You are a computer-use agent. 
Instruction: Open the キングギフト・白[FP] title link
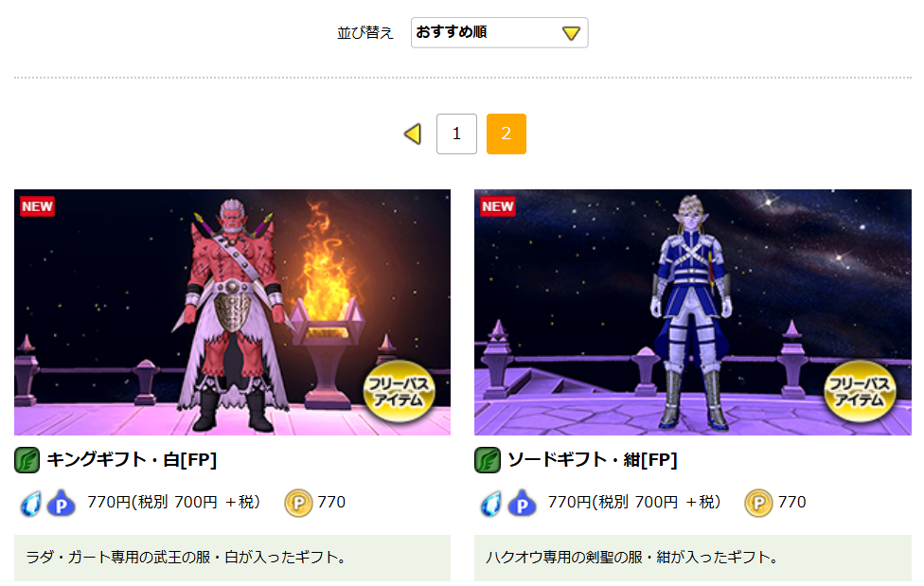pyautogui.click(x=132, y=460)
